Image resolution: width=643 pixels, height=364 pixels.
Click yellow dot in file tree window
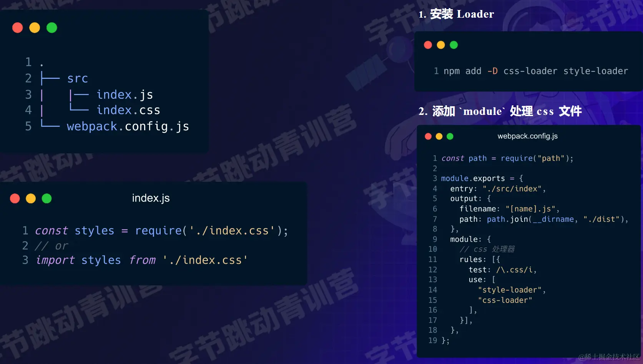[x=35, y=28]
